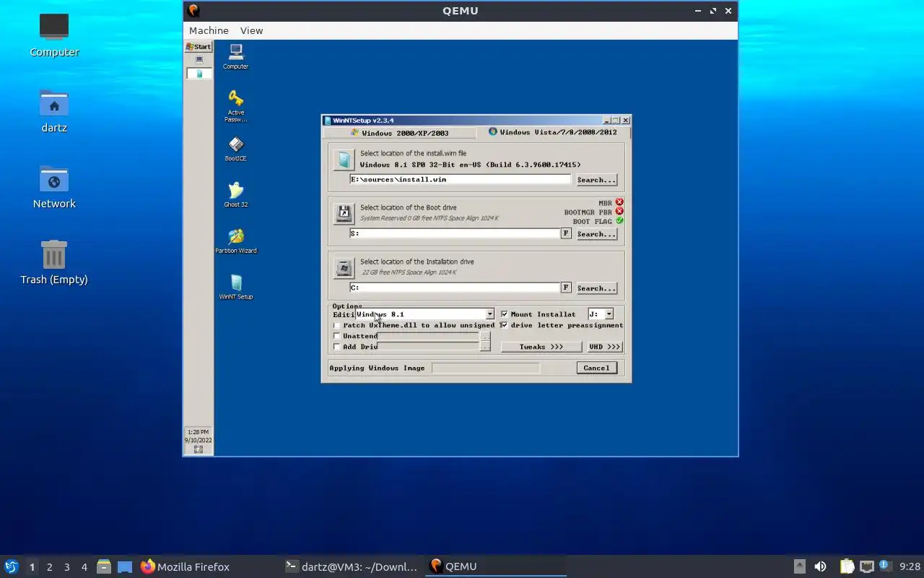Viewport: 924px width, 578px height.
Task: Open the Network desktop icon
Action: pos(54,187)
